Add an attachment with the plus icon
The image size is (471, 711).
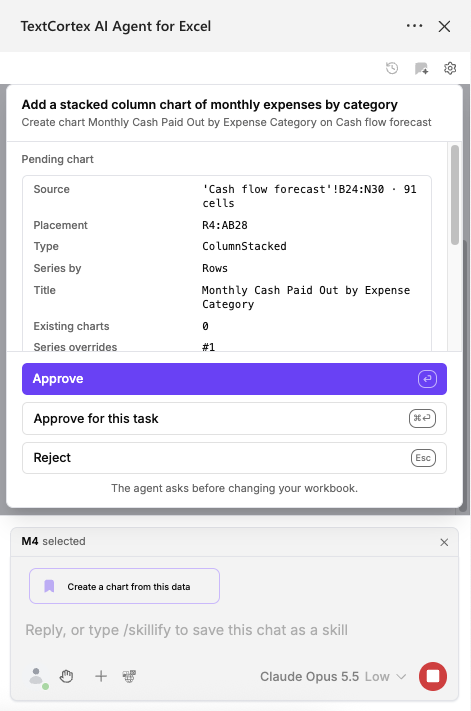[101, 677]
